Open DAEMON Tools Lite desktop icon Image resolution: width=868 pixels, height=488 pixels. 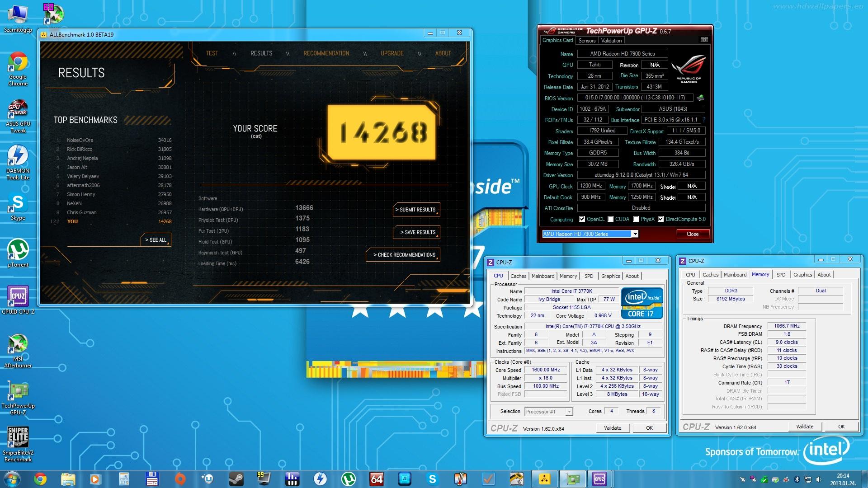click(18, 163)
